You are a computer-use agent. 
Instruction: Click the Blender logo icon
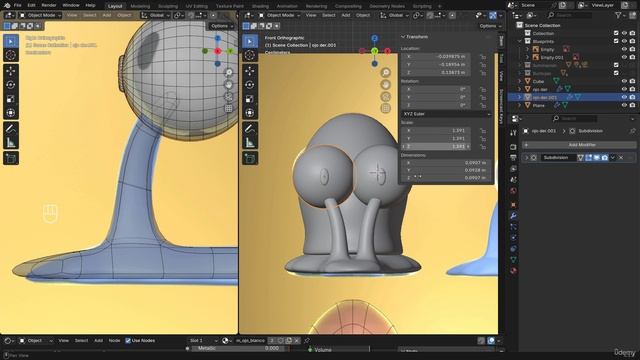7,6
